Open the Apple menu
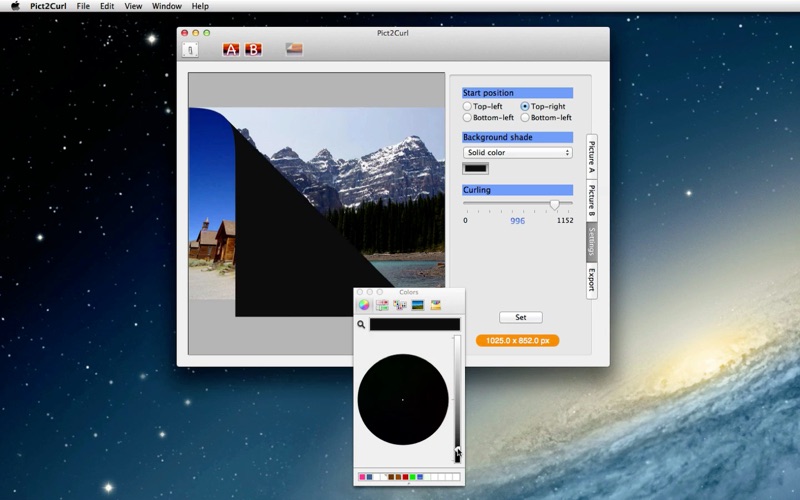800x500 pixels. click(15, 6)
